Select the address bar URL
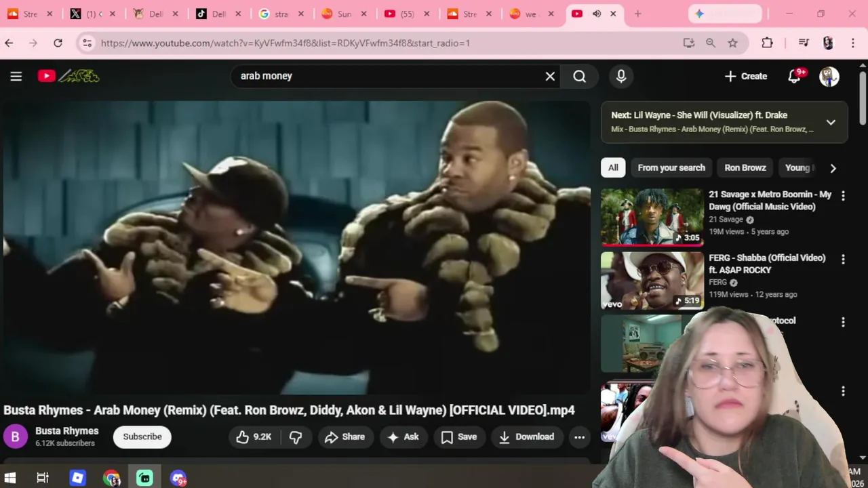Image resolution: width=868 pixels, height=488 pixels. (285, 43)
